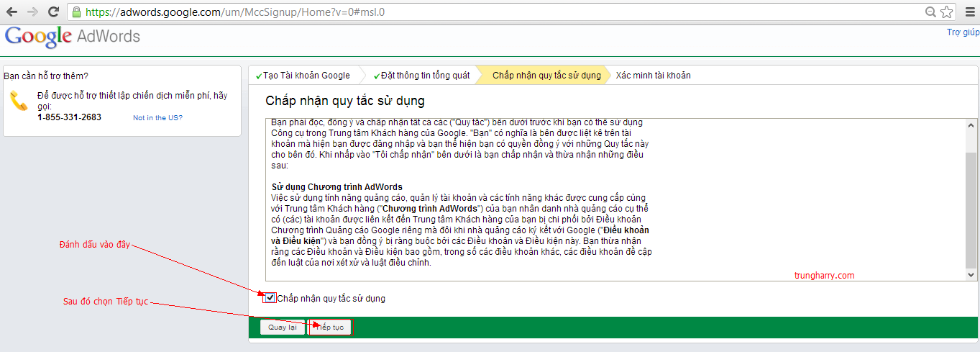Viewport: 980px width, 352px height.
Task: Click the 'Sử dụng Chương trình AdWords' heading
Action: [x=336, y=187]
